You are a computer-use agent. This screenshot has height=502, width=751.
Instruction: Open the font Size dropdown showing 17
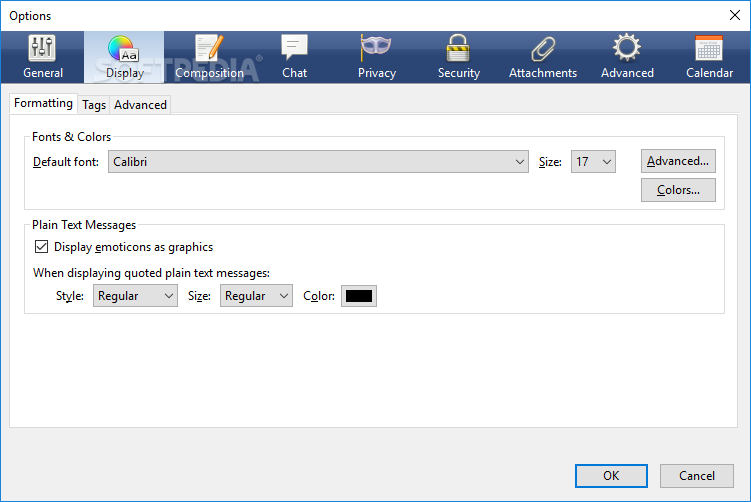coord(593,162)
